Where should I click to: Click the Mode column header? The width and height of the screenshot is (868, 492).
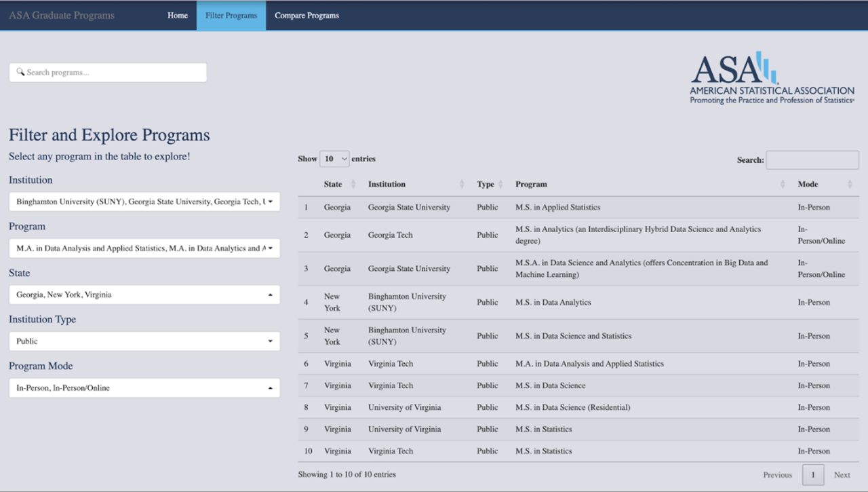(x=808, y=185)
